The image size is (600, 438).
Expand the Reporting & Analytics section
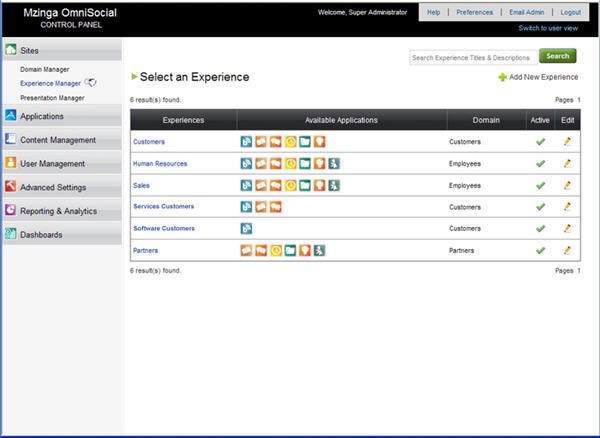[62, 211]
